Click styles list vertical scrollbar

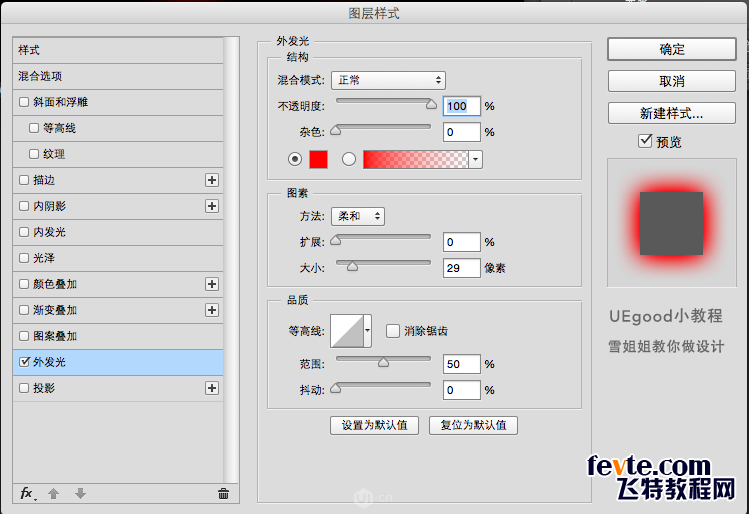pyautogui.click(x=232, y=260)
